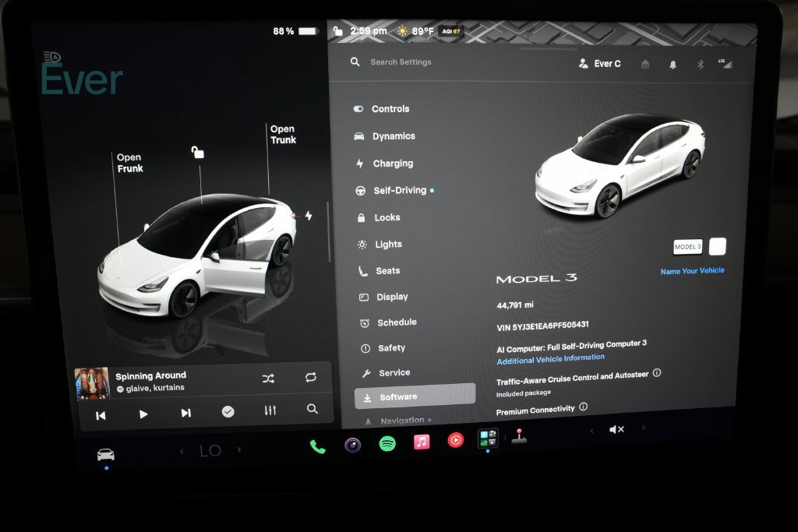Tap the lock icon in status bar

pyautogui.click(x=338, y=31)
